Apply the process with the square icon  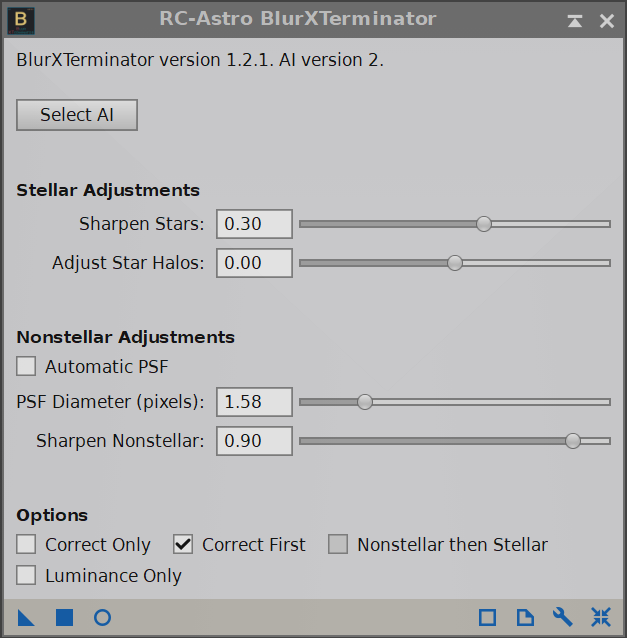tap(64, 618)
